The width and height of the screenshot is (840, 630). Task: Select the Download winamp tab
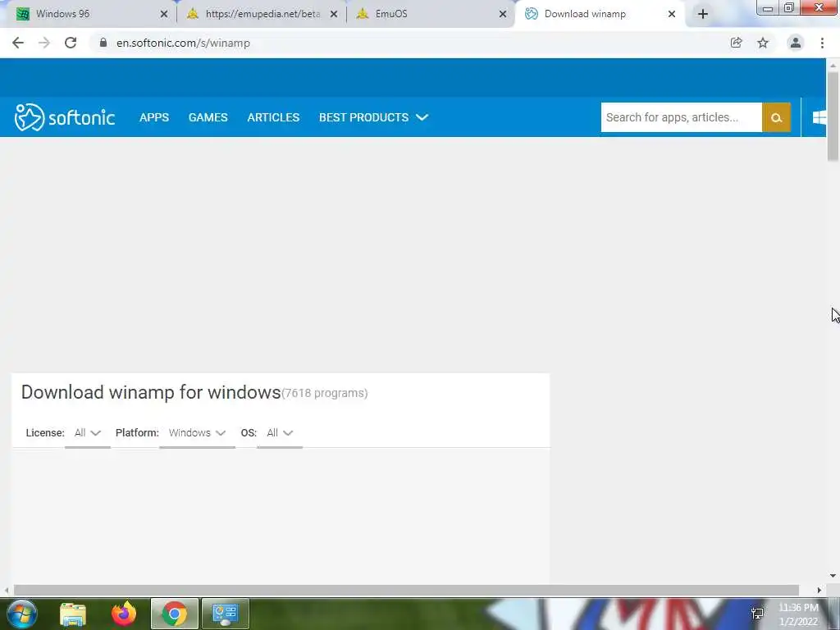click(600, 14)
